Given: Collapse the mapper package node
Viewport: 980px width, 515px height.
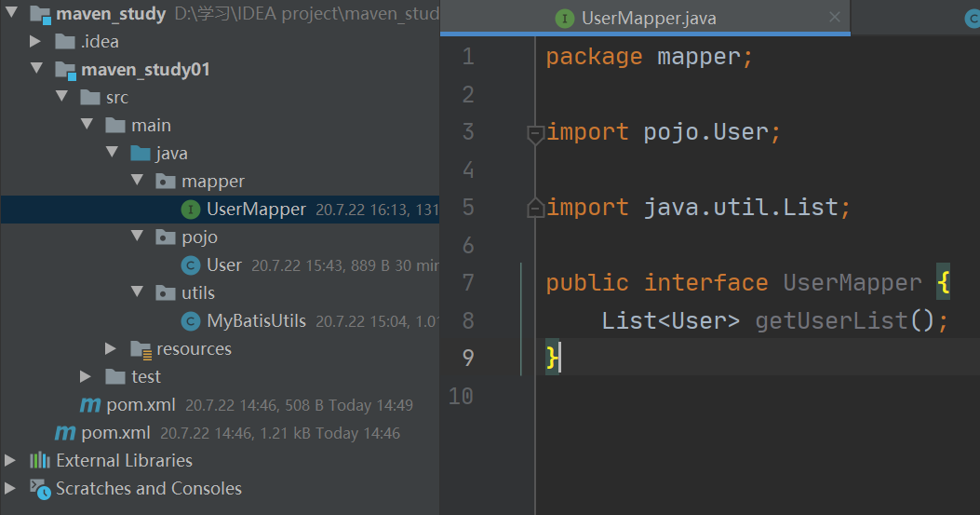Looking at the screenshot, I should (x=136, y=182).
